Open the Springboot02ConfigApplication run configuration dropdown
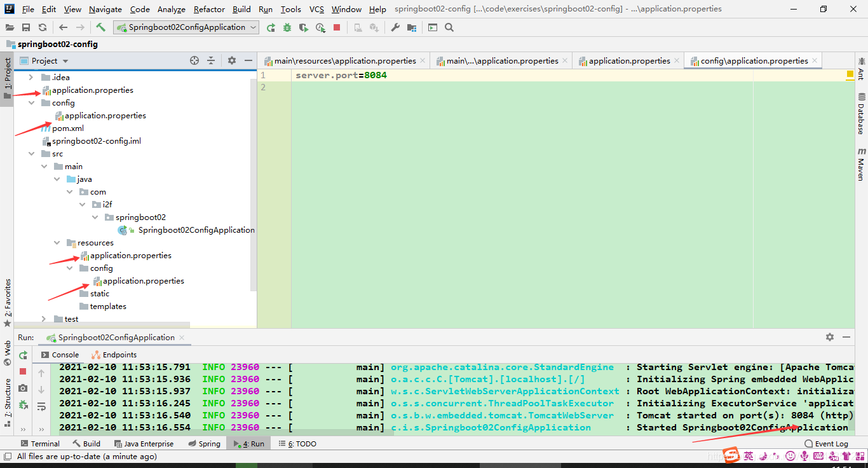868x468 pixels. click(x=186, y=27)
